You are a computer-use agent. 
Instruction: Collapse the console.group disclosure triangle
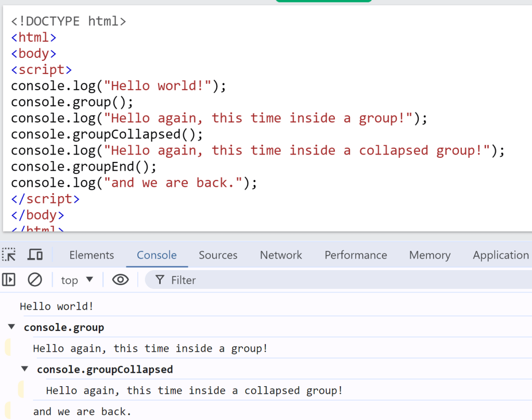[x=11, y=327]
